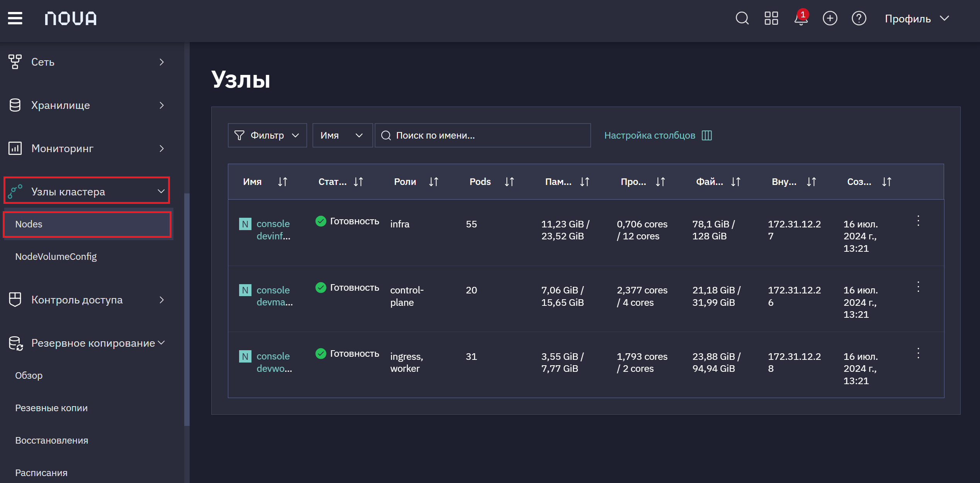
Task: Click Настройка столбцов link
Action: (650, 136)
